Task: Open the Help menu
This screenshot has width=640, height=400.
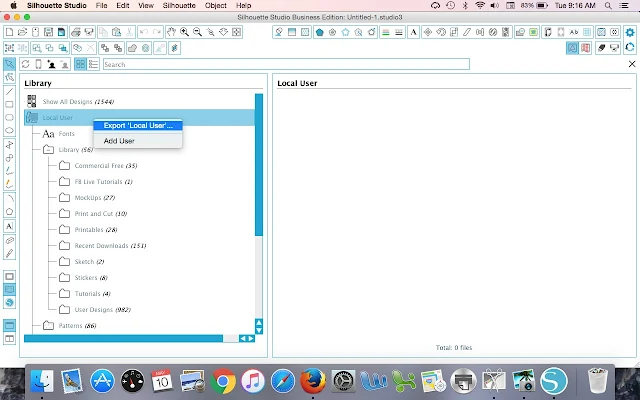Action: [x=243, y=5]
